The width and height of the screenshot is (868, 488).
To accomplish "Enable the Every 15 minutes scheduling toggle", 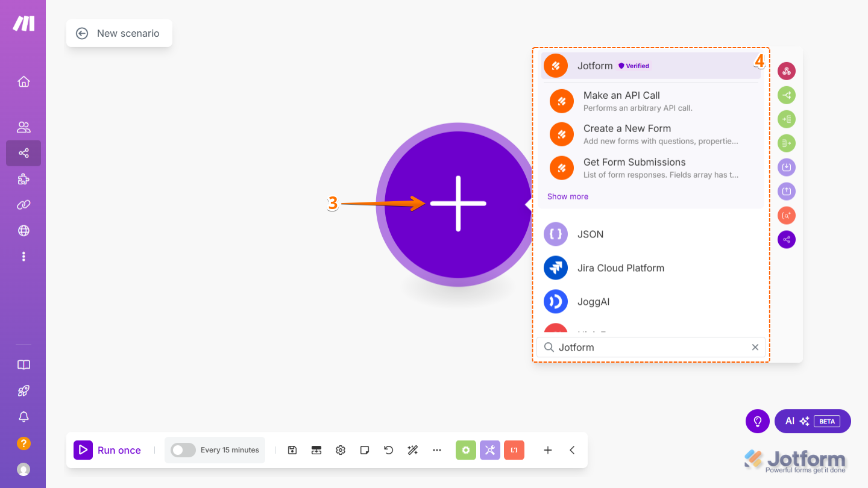I will tap(182, 449).
